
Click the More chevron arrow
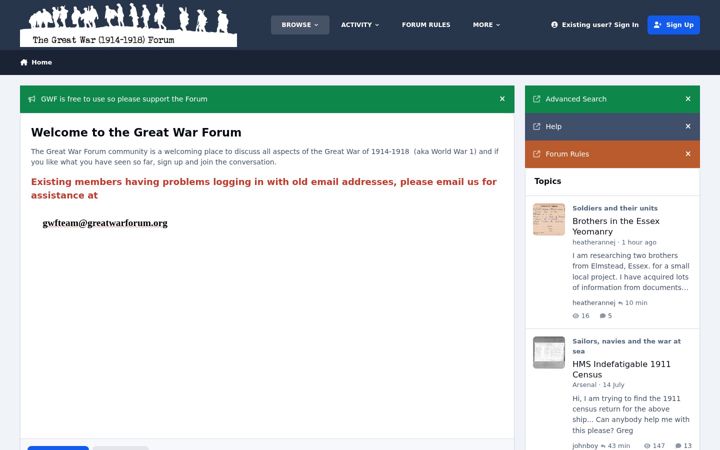pos(498,25)
